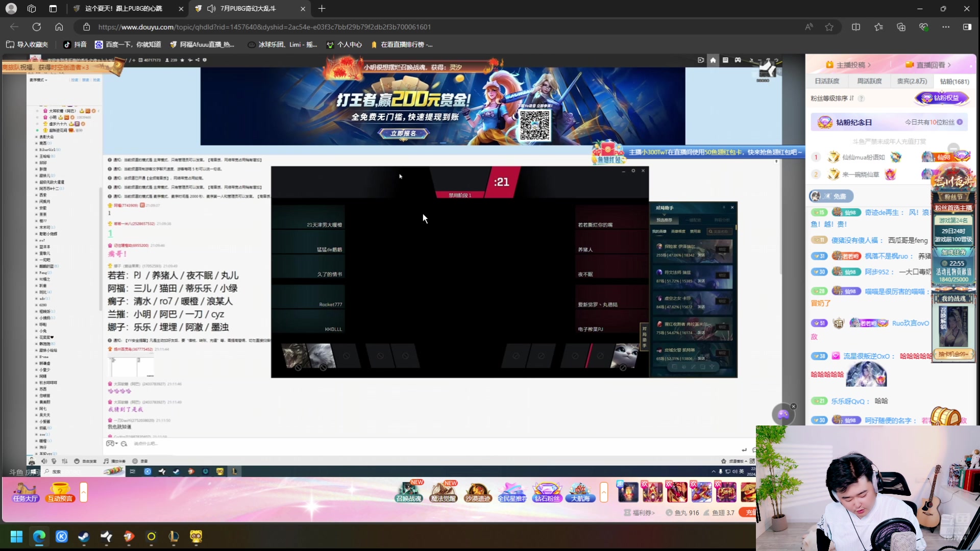Open 大航海 activity icon
980x551 pixels.
pyautogui.click(x=580, y=492)
